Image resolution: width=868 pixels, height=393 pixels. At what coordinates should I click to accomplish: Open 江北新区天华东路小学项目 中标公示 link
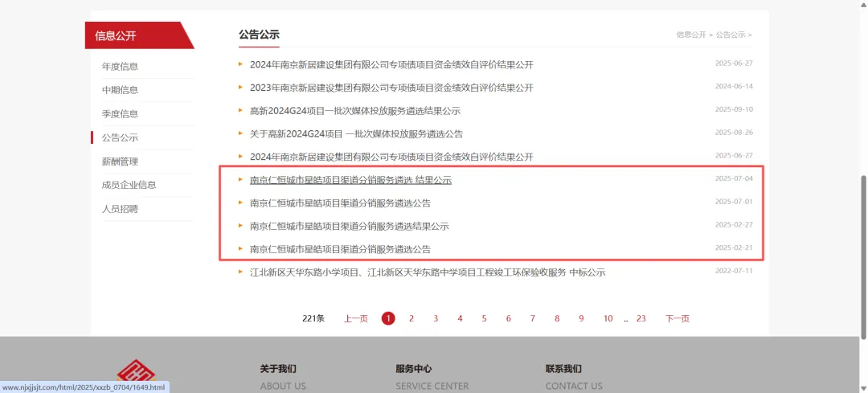[428, 273]
